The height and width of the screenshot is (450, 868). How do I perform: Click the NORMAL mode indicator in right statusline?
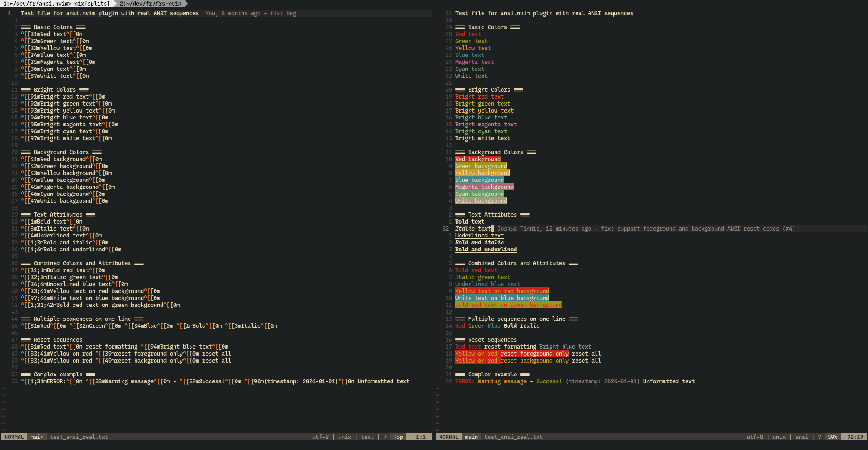pyautogui.click(x=448, y=437)
